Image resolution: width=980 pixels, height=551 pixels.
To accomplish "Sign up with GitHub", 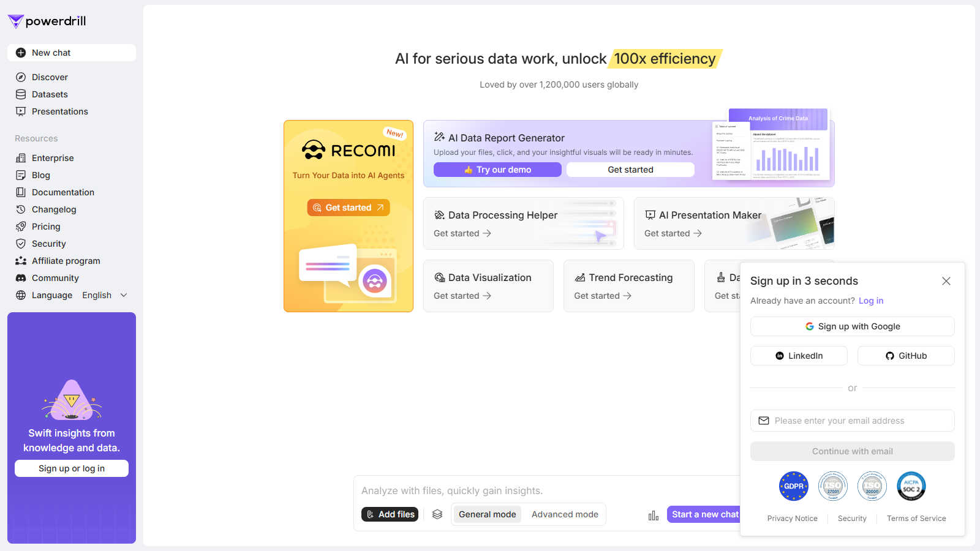I will point(906,356).
